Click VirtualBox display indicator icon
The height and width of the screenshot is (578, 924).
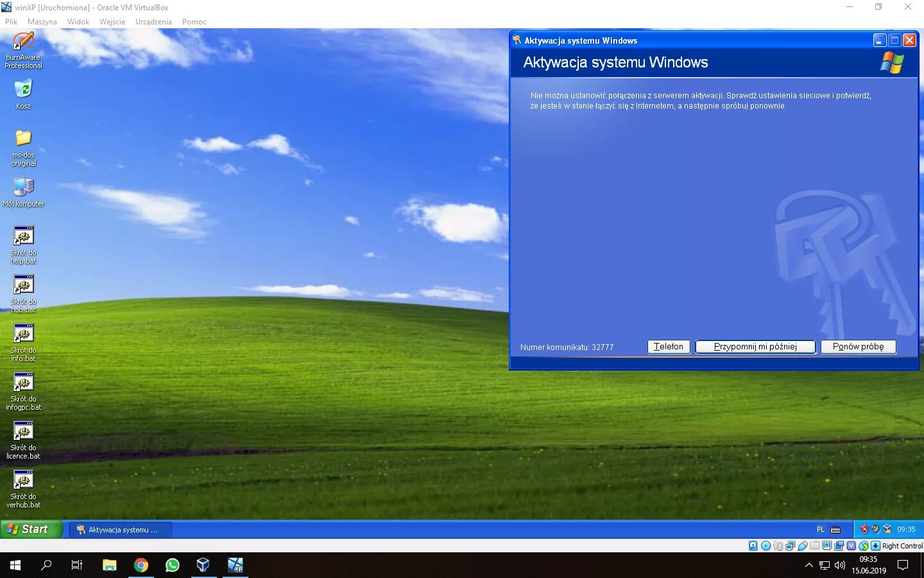pos(826,546)
